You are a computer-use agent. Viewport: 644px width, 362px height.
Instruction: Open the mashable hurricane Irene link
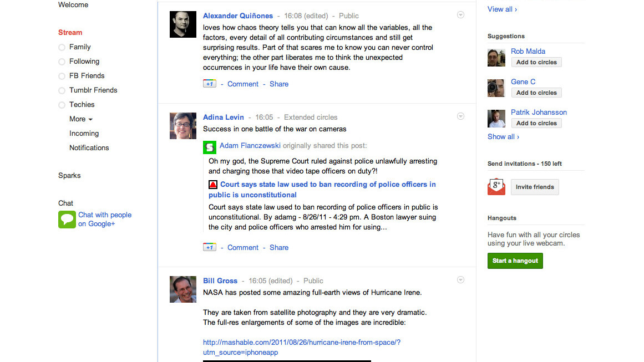pos(301,343)
